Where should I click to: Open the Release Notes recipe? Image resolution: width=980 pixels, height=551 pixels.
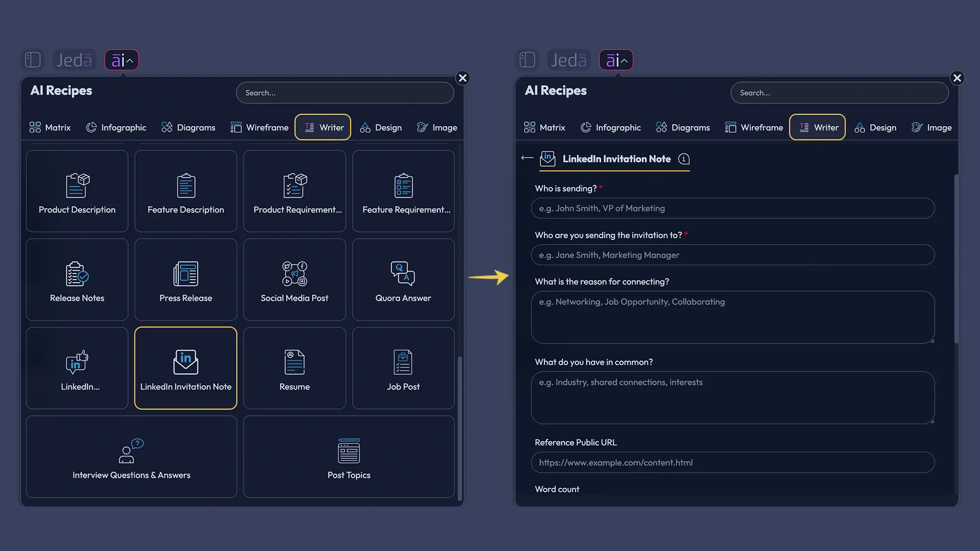tap(77, 280)
